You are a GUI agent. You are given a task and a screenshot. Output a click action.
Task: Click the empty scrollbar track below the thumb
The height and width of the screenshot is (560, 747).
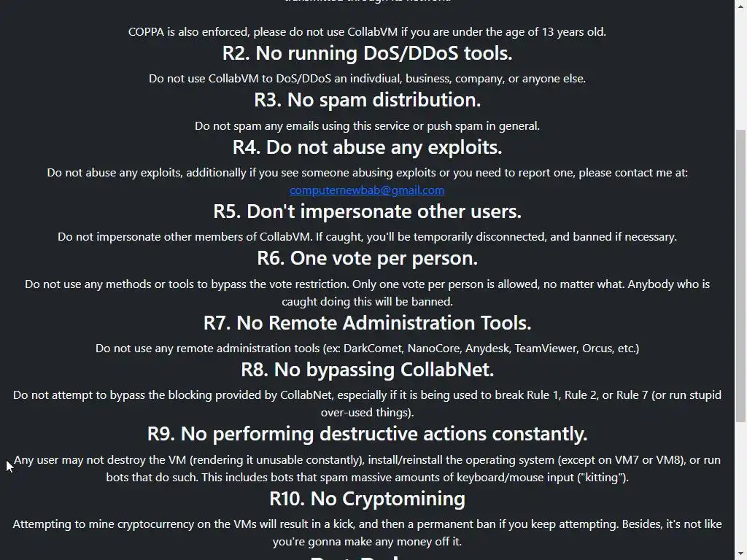(740, 485)
